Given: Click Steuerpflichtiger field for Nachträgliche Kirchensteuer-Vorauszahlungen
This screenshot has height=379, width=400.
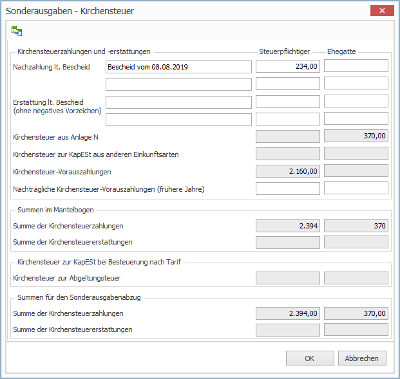Looking at the screenshot, I should pos(288,188).
